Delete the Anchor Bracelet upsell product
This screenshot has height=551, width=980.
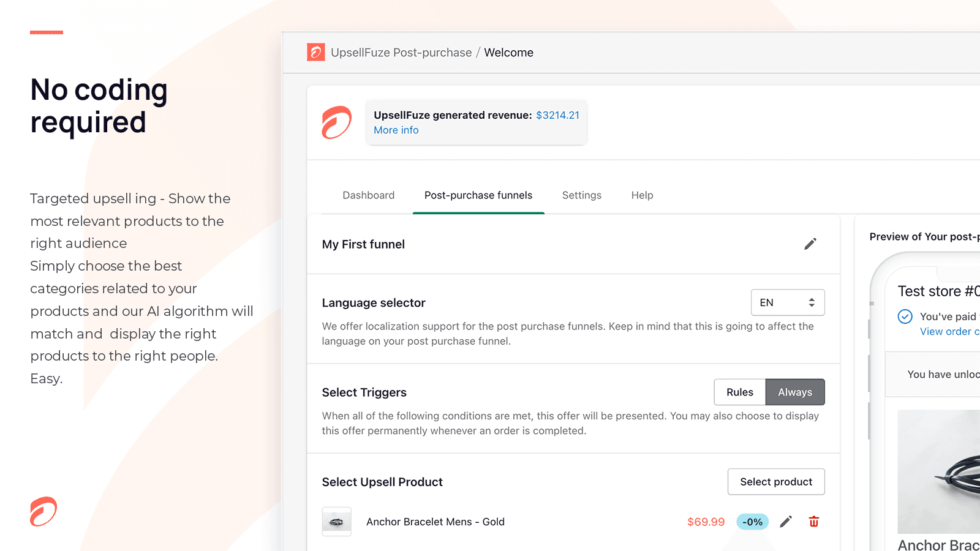813,522
